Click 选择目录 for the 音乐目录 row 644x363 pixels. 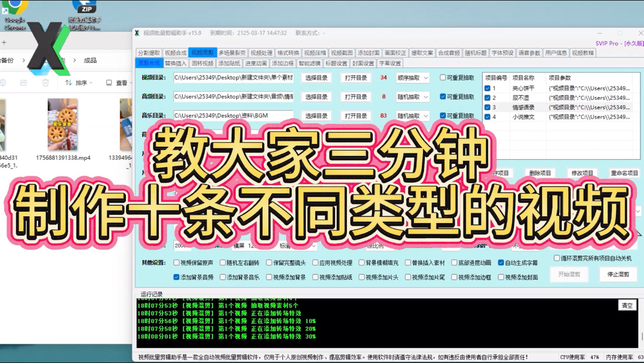point(316,115)
